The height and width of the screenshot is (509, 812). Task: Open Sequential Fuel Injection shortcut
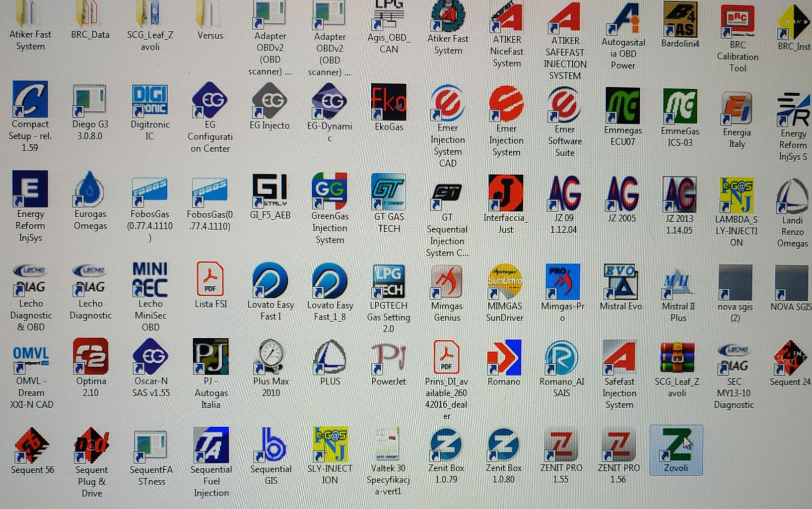[211, 462]
